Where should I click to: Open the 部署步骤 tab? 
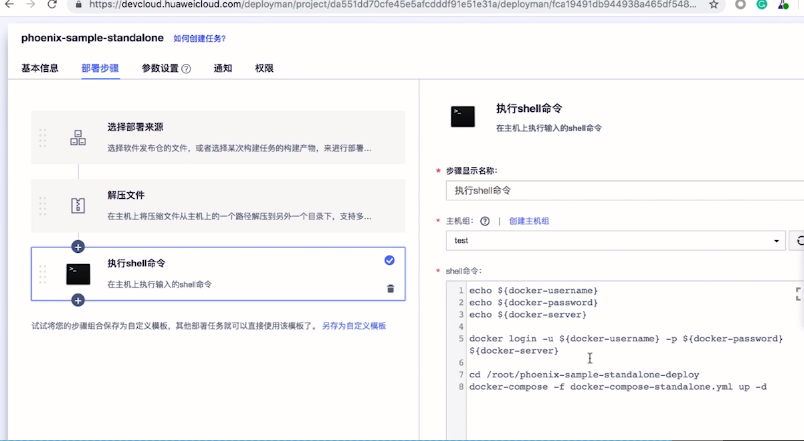pyautogui.click(x=100, y=68)
